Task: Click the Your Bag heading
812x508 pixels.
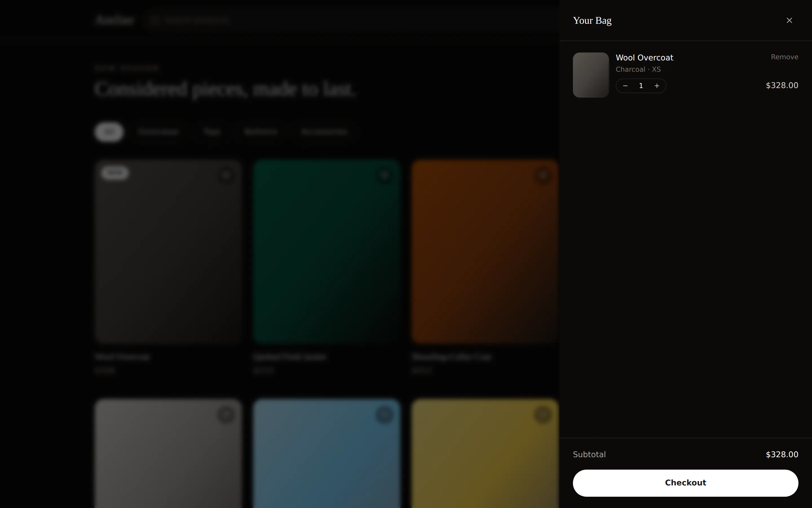Action: coord(592,21)
